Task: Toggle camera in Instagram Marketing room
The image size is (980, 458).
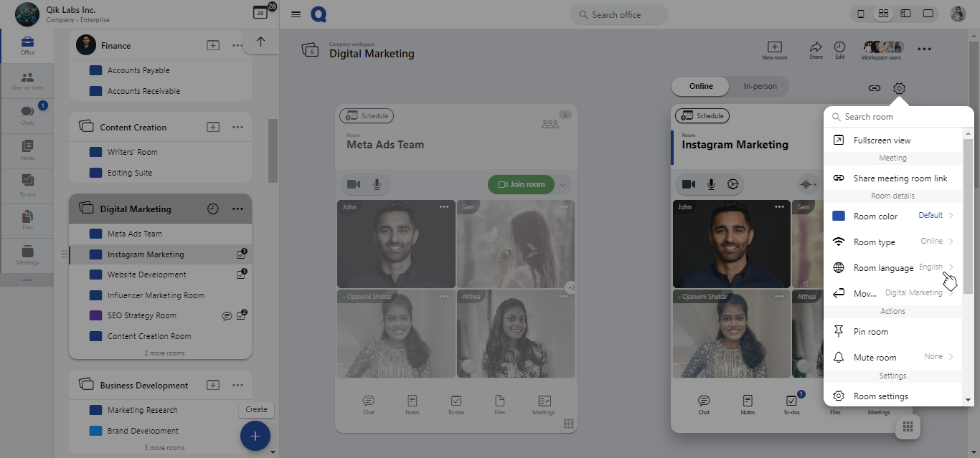Action: 688,184
